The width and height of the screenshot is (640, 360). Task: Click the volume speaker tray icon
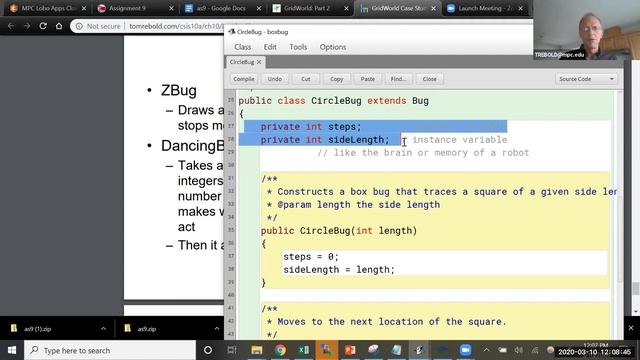pyautogui.click(x=519, y=350)
